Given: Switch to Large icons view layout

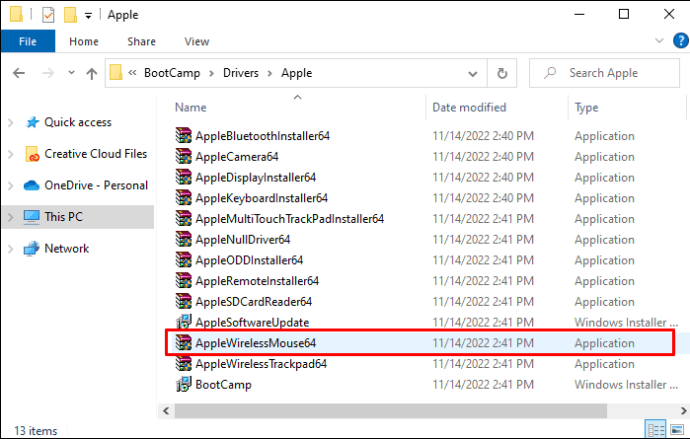Looking at the screenshot, I should 677,429.
